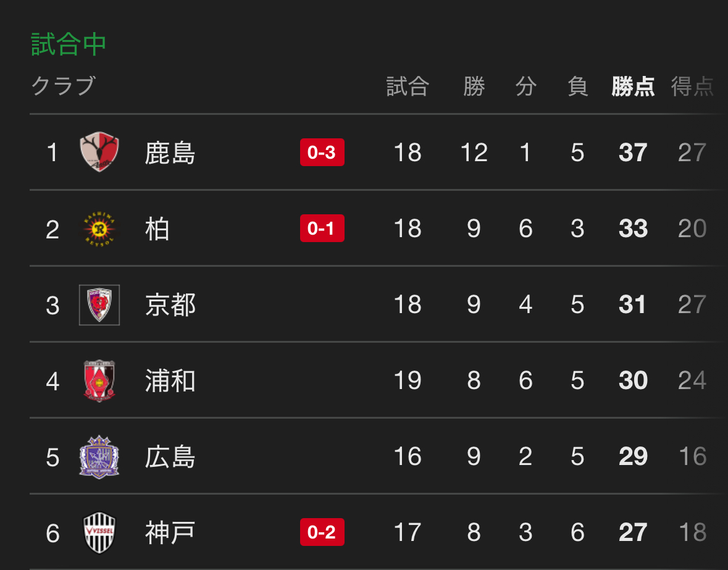Click the 試合 column header
This screenshot has width=728, height=570.
(x=408, y=86)
